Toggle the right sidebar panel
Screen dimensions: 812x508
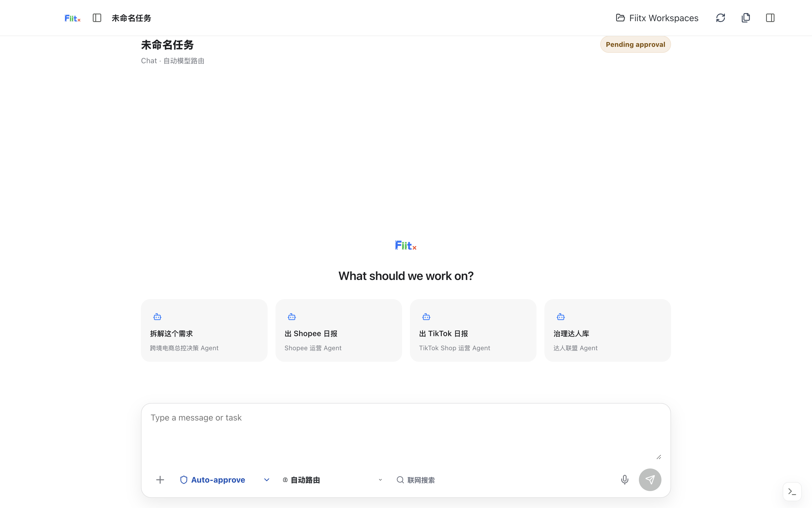[x=770, y=18]
